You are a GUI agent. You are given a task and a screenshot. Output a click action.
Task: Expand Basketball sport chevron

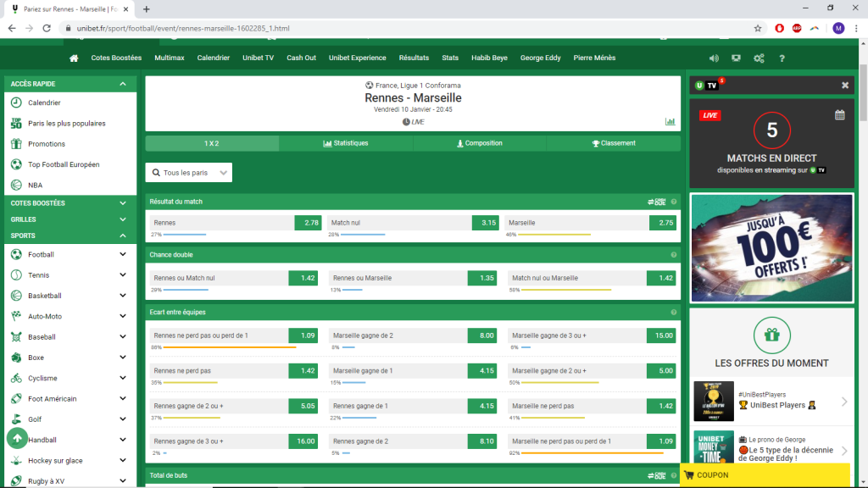click(x=123, y=296)
